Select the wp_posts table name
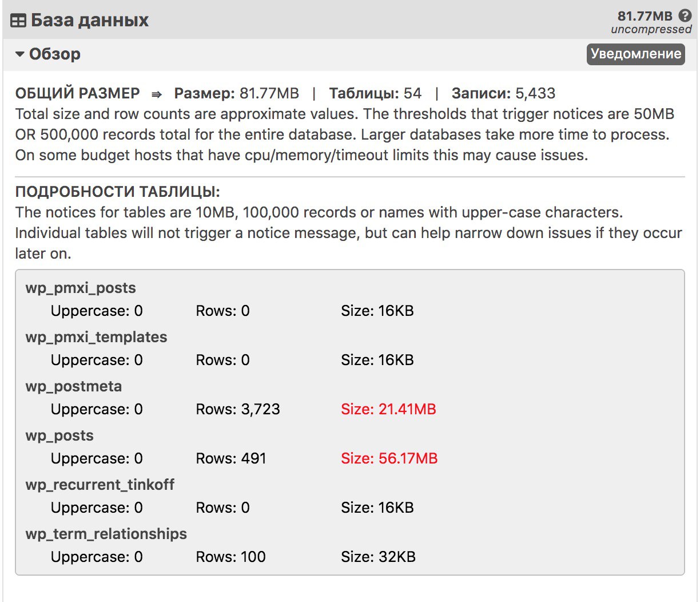This screenshot has height=602, width=700. click(x=59, y=435)
